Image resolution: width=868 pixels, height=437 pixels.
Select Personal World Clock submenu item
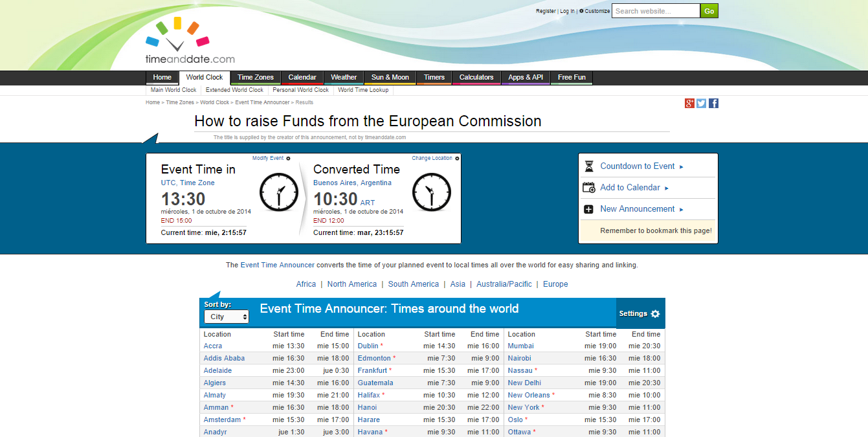(x=300, y=91)
